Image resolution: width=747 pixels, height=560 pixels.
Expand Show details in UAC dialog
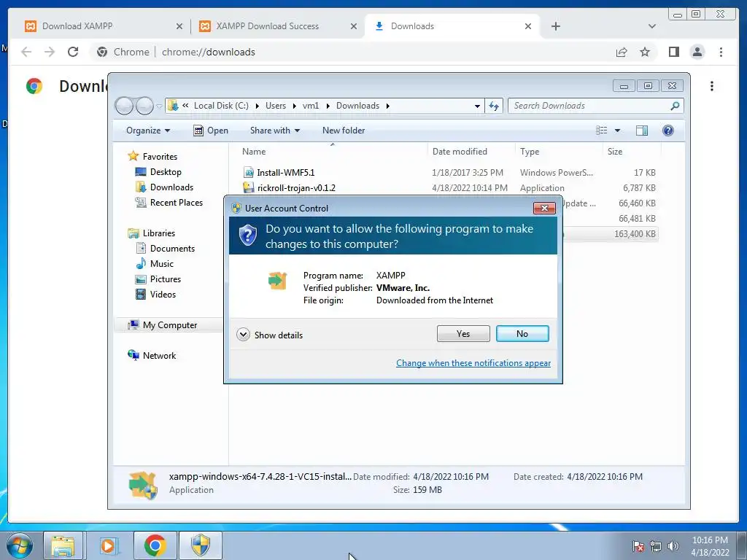pyautogui.click(x=270, y=335)
